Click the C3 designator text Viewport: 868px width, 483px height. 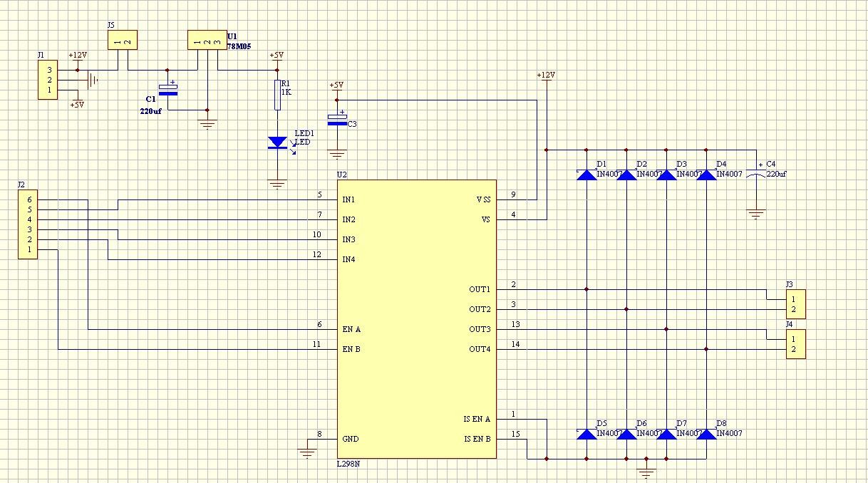point(352,124)
